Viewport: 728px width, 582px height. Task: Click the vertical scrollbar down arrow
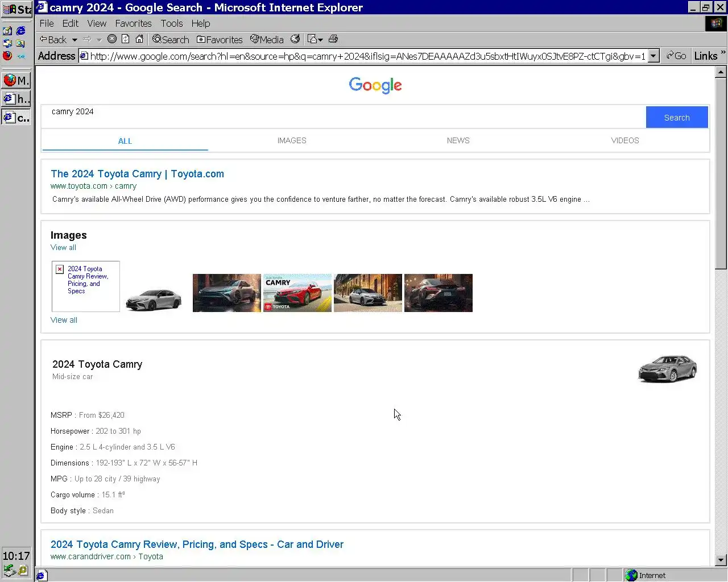pyautogui.click(x=721, y=560)
